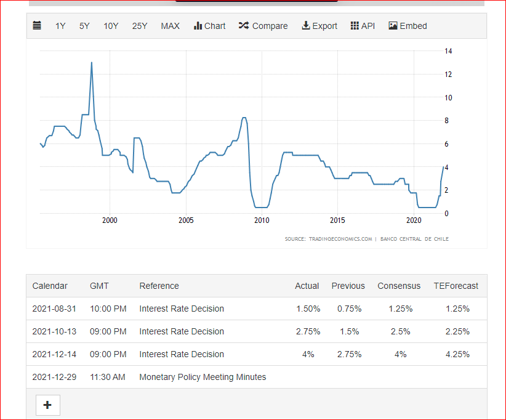Select the 25Y time range
Screen dimensions: 506x420
139,26
